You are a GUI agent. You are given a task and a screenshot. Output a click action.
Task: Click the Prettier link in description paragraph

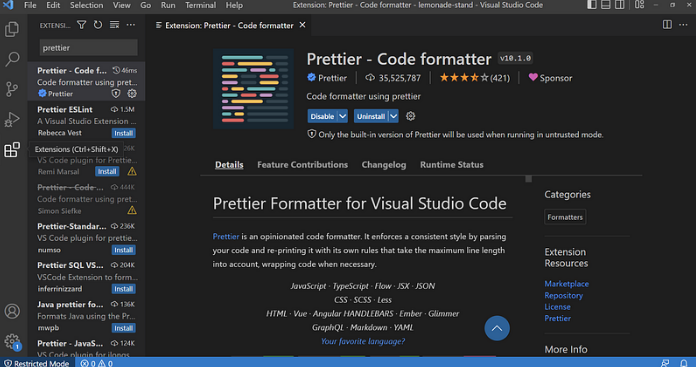coord(226,236)
